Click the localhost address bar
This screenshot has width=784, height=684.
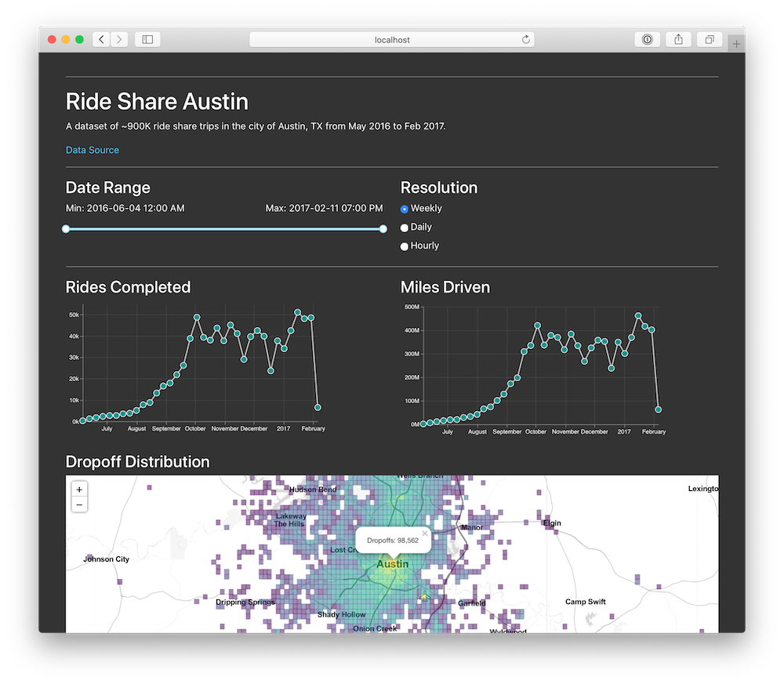coord(392,39)
